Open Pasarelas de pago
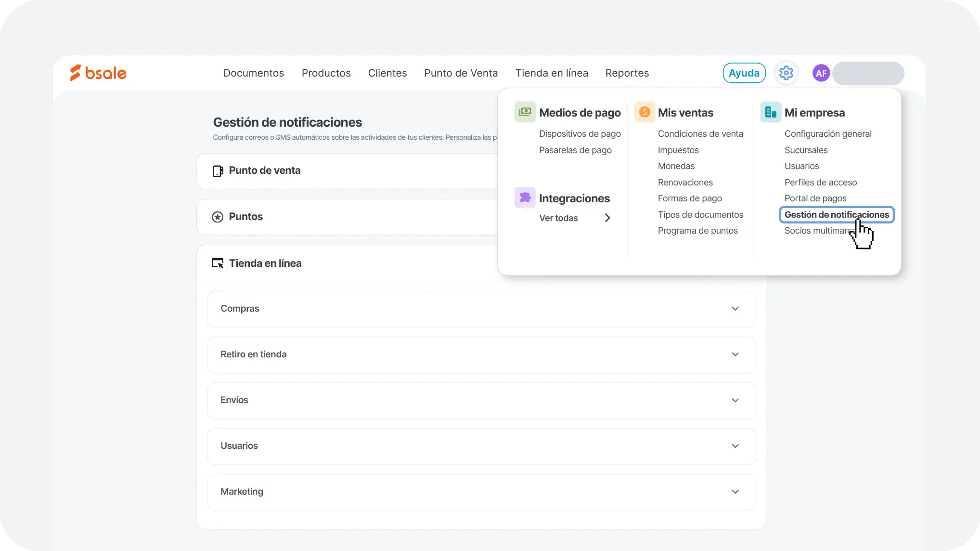 coord(575,150)
